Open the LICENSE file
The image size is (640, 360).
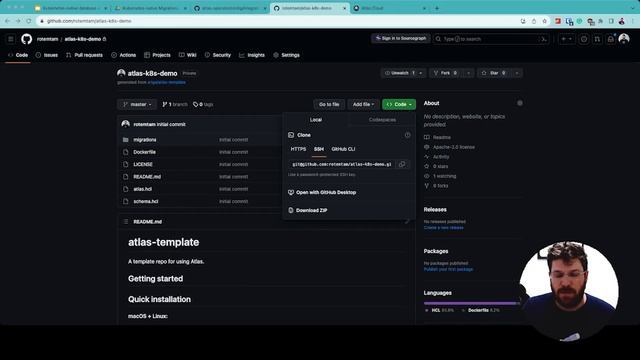(x=143, y=164)
